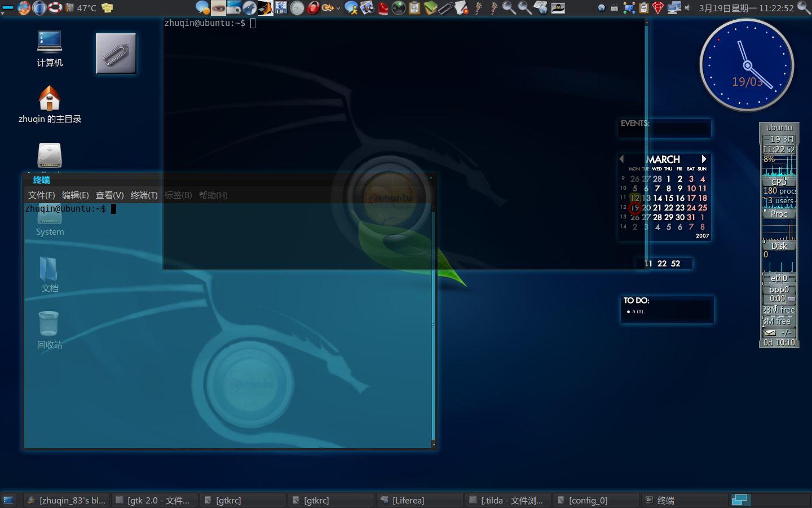
Task: Open the panel date and time clock
Action: coord(746,8)
